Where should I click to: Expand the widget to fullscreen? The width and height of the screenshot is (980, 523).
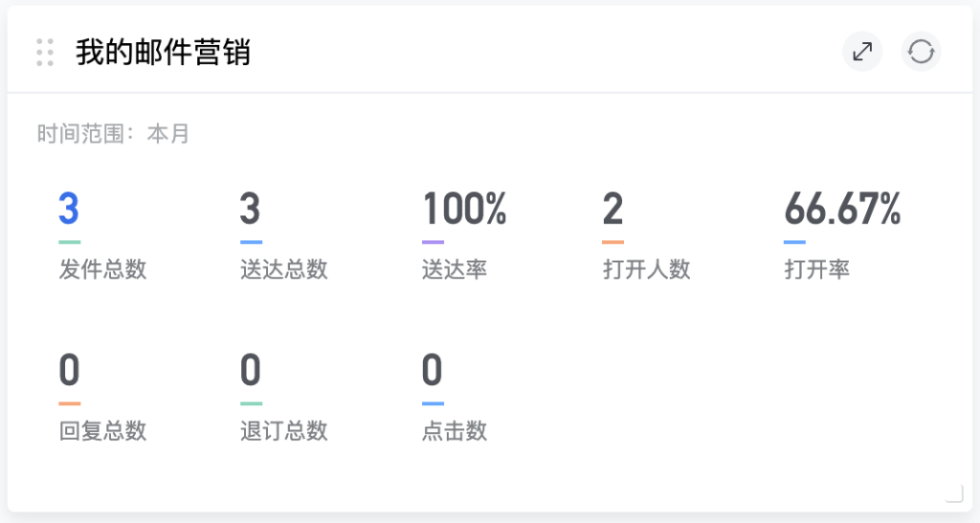point(862,52)
